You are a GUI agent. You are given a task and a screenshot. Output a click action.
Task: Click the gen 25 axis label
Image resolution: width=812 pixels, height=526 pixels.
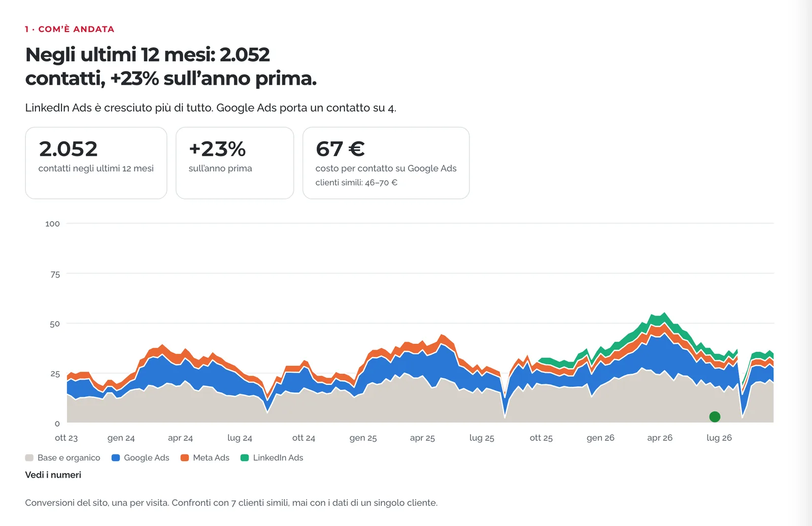point(363,438)
